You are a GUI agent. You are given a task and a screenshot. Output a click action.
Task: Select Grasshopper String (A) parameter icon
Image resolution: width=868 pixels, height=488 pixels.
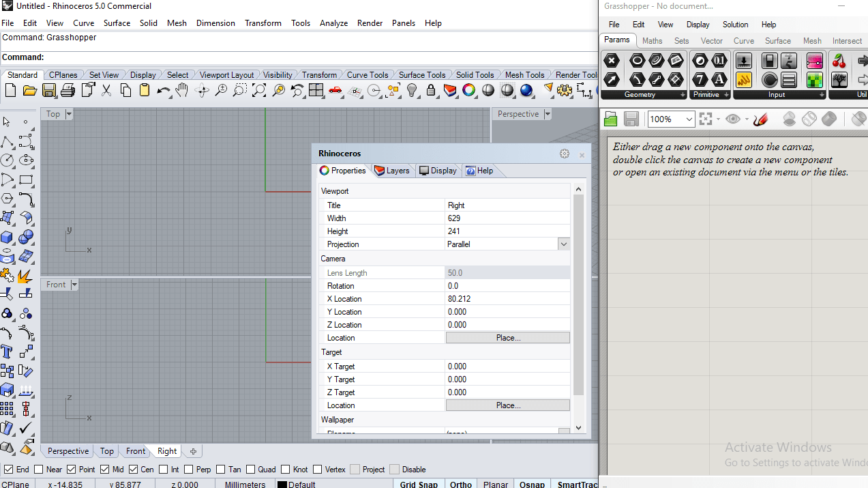[x=719, y=80]
